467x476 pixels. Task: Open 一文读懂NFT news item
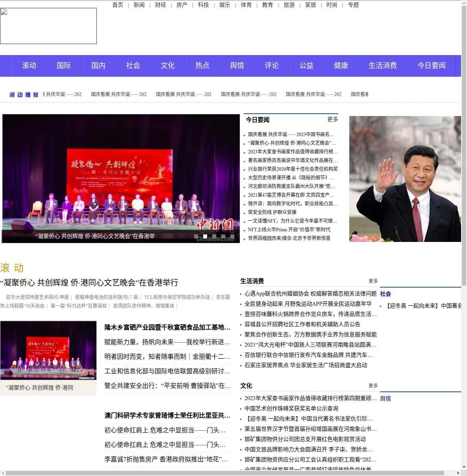(293, 221)
